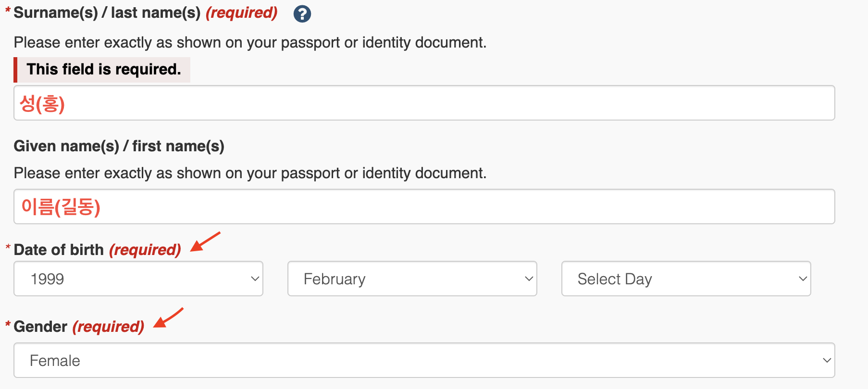Open the birth month dropdown showing February
868x389 pixels.
tap(412, 279)
